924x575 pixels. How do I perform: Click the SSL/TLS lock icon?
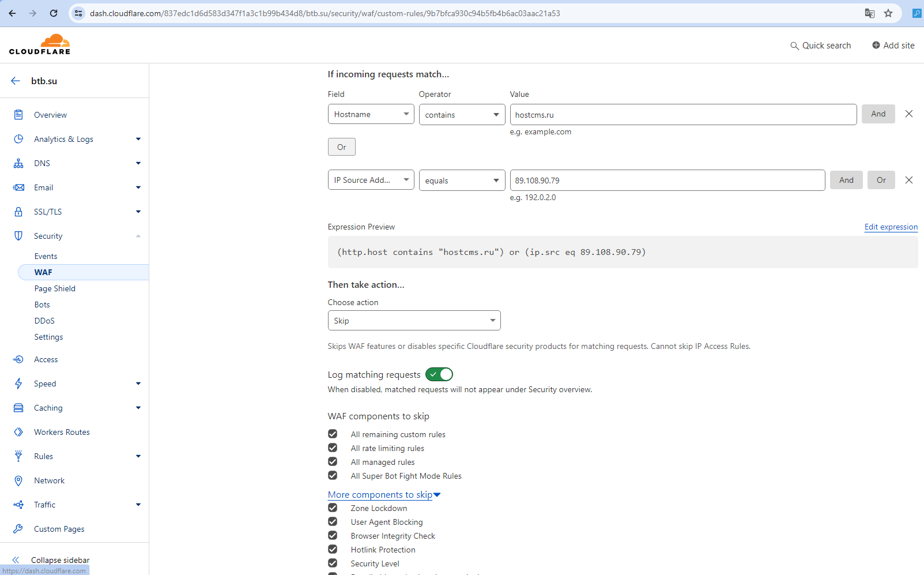point(18,212)
